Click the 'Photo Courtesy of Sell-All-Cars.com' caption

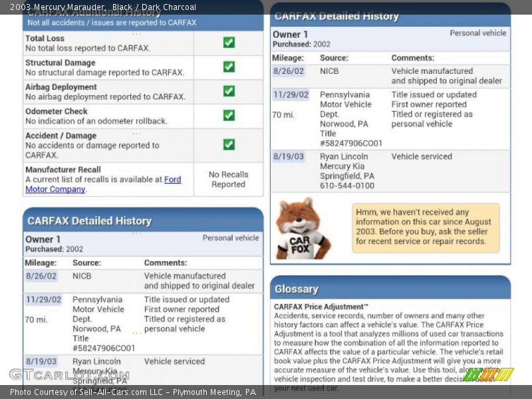[133, 392]
